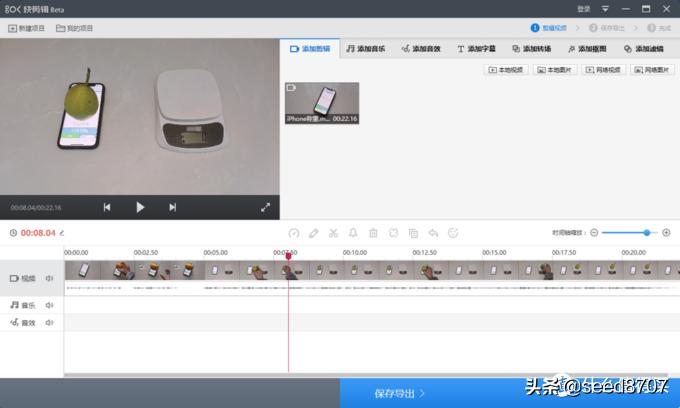Click the audio waveform under video track

(x=372, y=288)
